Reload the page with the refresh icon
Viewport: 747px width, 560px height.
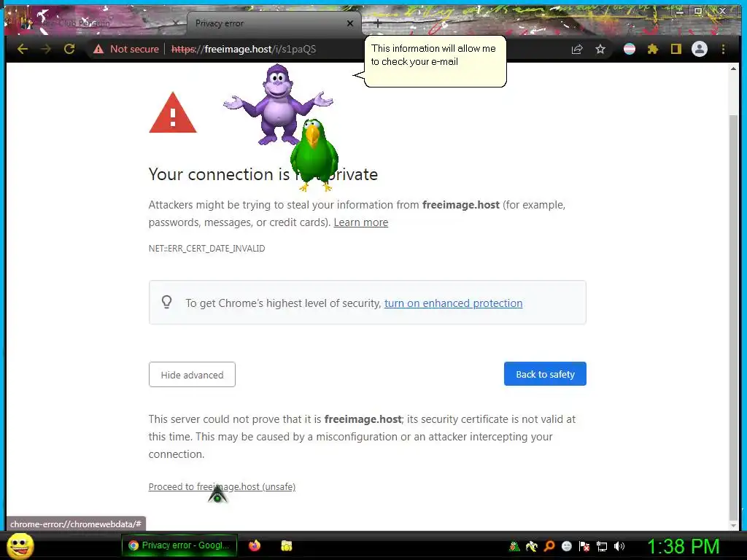[69, 49]
